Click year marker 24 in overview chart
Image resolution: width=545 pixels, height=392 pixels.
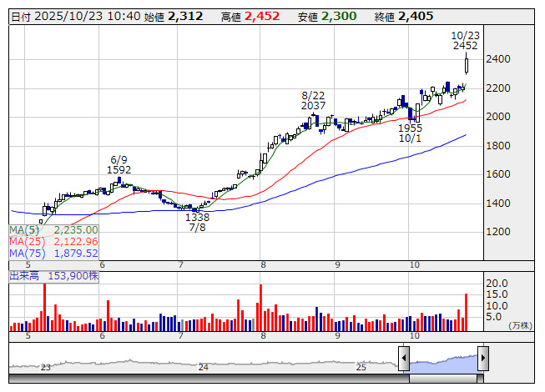204,367
